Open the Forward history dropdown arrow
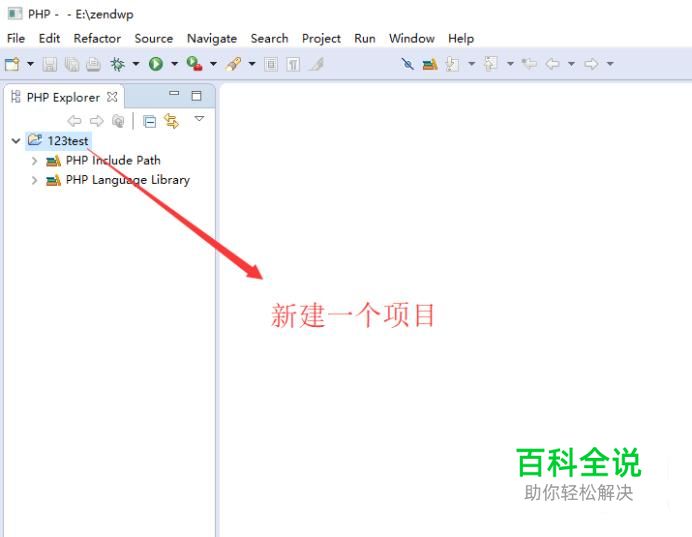The image size is (692, 537). point(610,64)
